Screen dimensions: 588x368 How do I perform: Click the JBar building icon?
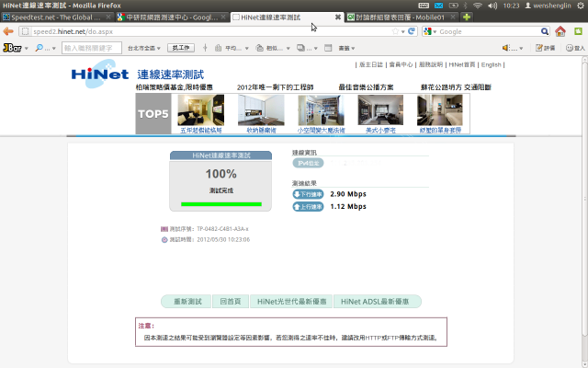tap(218, 48)
